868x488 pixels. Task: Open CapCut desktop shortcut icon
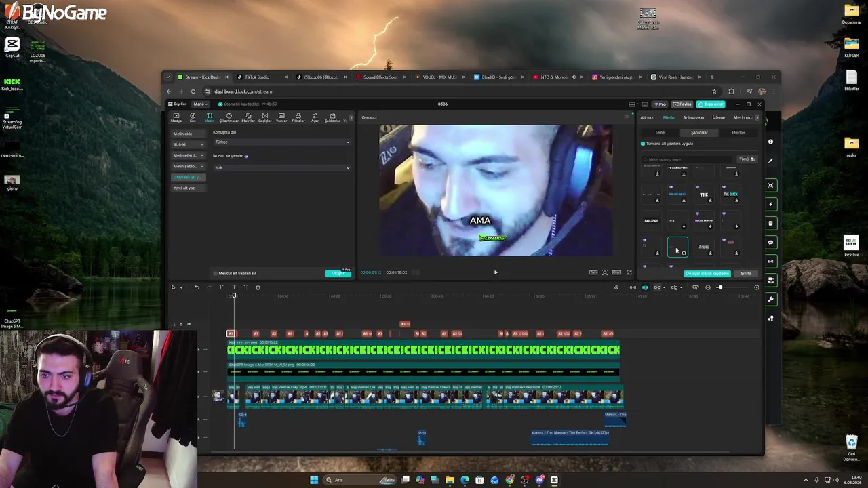click(x=12, y=47)
